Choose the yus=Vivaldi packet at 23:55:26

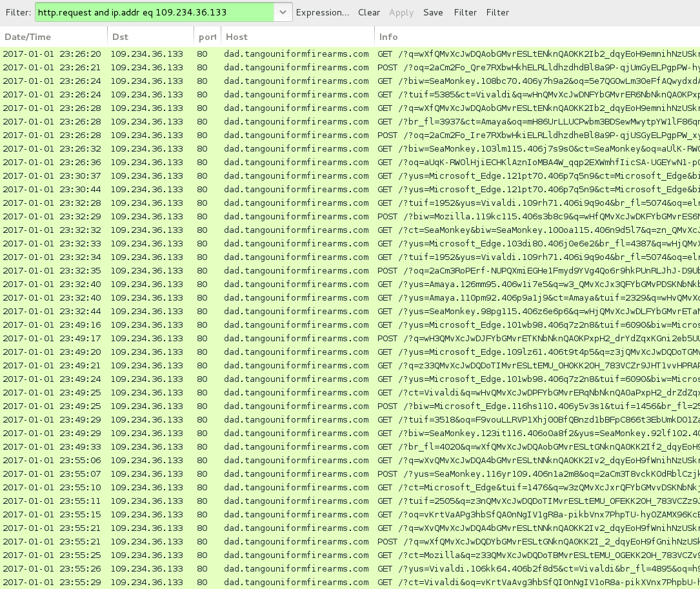click(350, 568)
